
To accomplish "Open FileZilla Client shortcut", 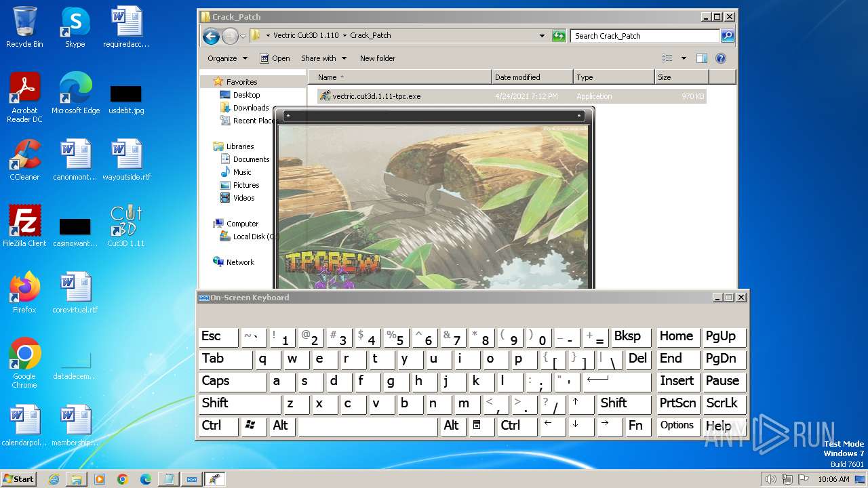I will (24, 226).
